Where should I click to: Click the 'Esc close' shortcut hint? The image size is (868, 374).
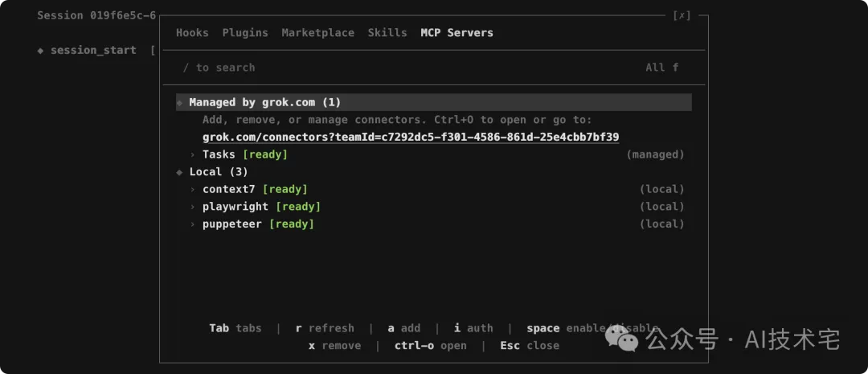pos(530,346)
